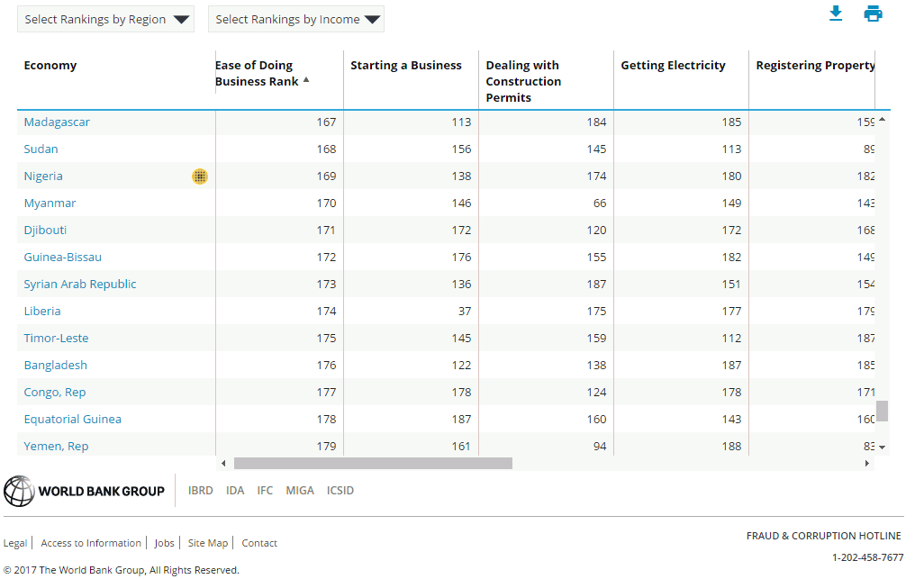
Task: Open the Madagascar economy link
Action: click(57, 122)
